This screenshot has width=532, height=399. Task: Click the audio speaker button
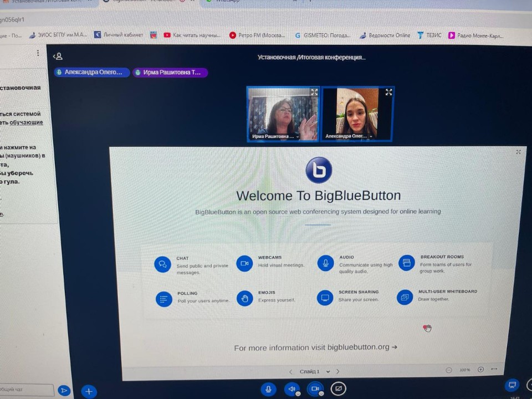[x=291, y=390]
